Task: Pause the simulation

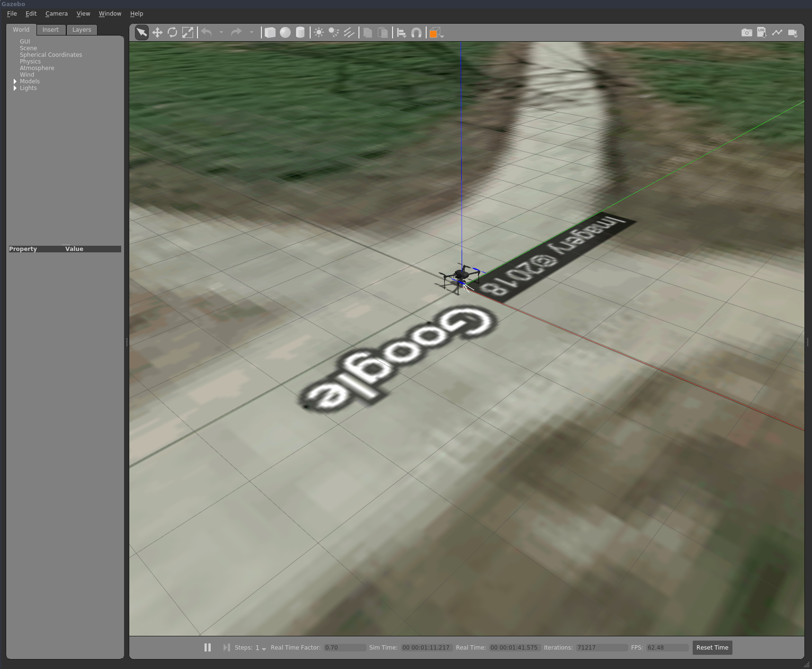Action: pyautogui.click(x=207, y=647)
